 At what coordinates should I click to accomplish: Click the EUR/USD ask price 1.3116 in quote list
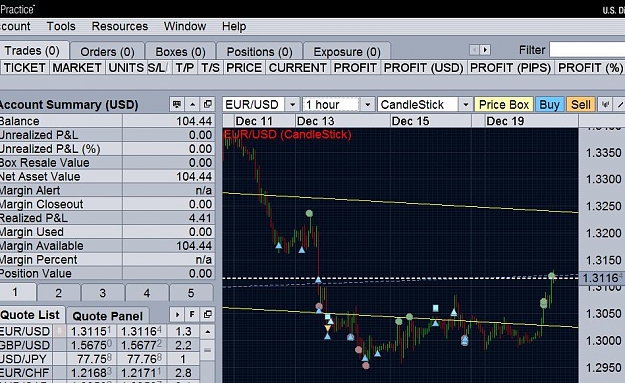point(141,331)
